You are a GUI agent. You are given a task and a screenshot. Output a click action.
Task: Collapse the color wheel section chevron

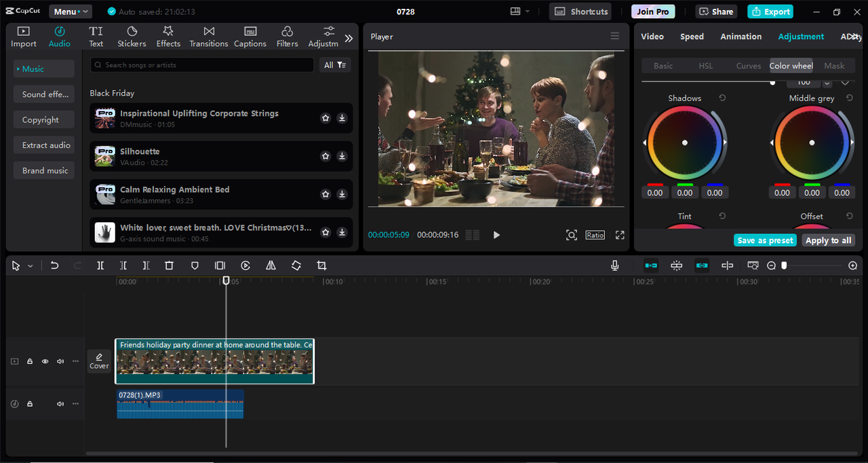click(x=845, y=83)
